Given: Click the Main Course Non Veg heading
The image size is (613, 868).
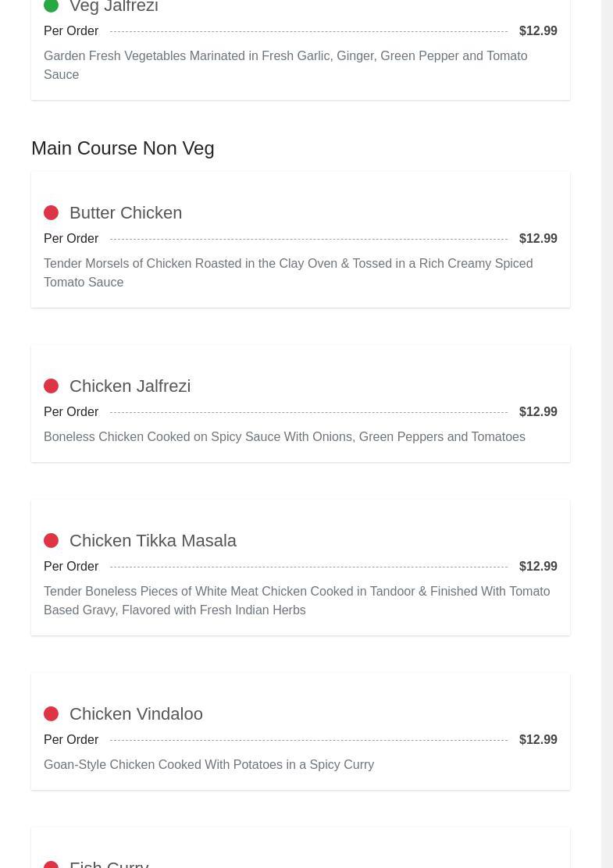Looking at the screenshot, I should (123, 148).
